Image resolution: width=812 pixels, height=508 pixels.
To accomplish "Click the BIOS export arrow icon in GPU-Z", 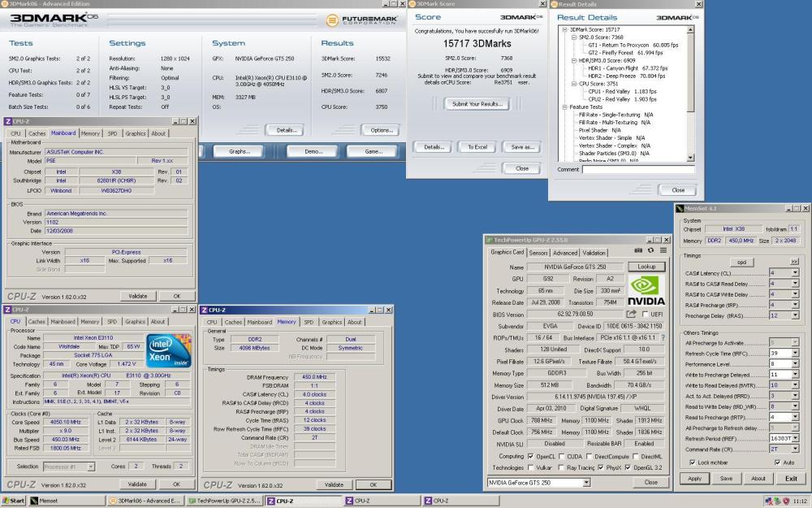I will [x=630, y=314].
